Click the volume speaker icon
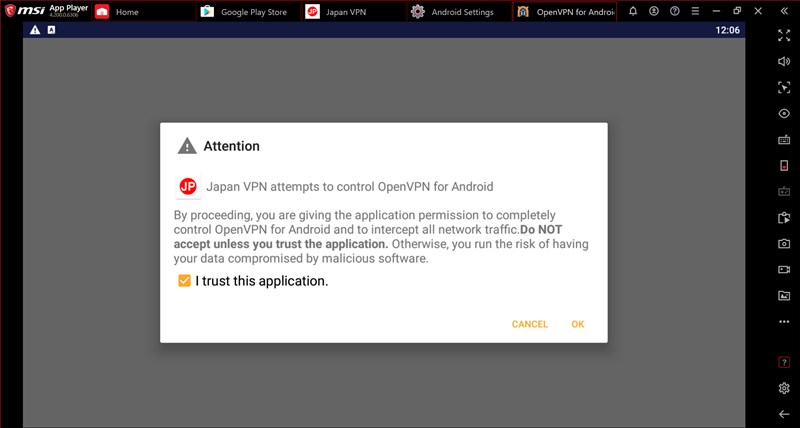The image size is (800, 428). [x=784, y=61]
